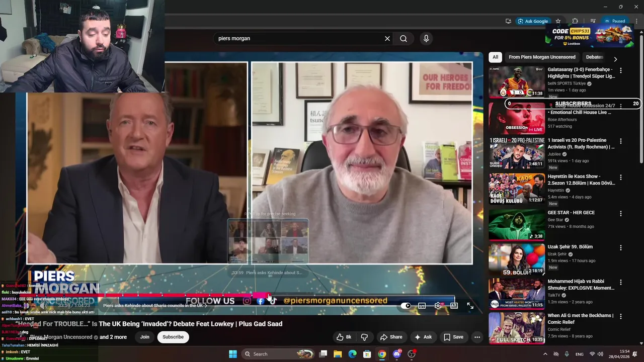Click the Join channel membership button
The width and height of the screenshot is (644, 362).
[144, 337]
